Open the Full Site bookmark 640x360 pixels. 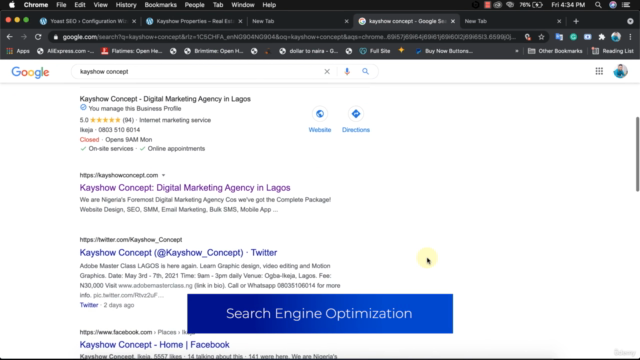point(375,51)
